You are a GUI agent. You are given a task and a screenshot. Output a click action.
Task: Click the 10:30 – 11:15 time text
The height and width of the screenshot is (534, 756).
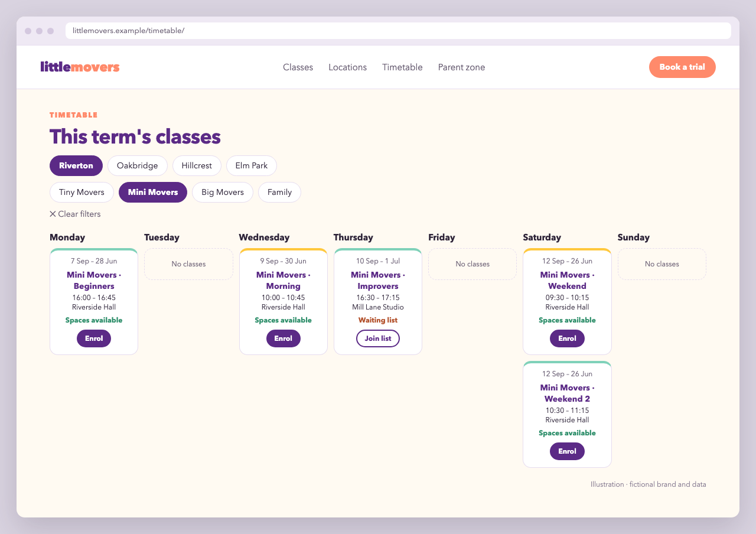click(567, 411)
